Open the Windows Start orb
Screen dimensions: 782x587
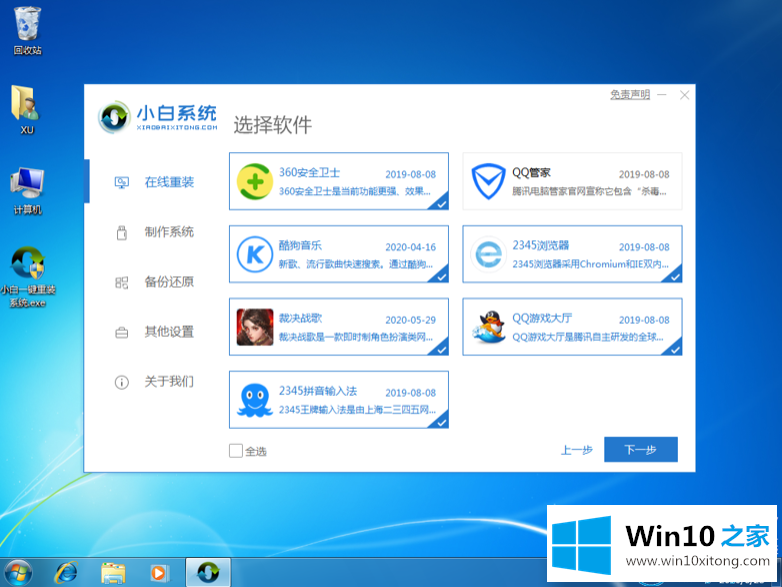18,573
